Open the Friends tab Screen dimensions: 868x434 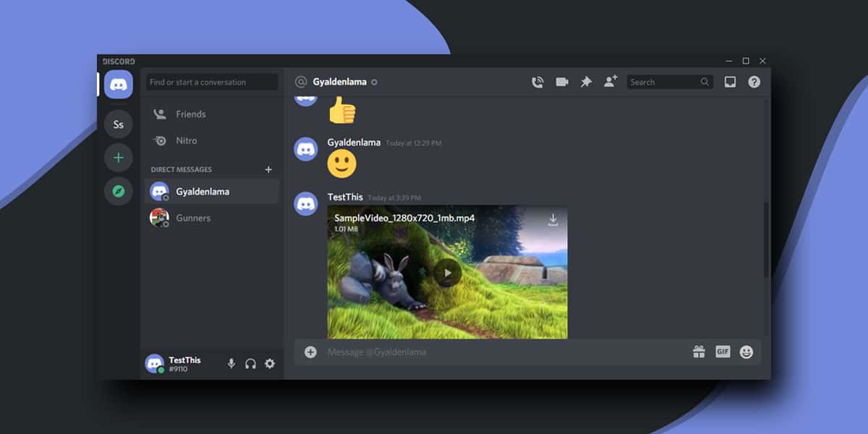point(212,114)
